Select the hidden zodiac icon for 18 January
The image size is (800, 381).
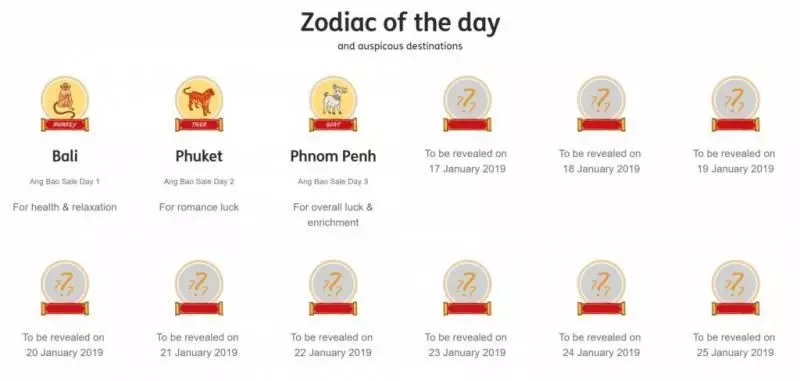point(602,104)
